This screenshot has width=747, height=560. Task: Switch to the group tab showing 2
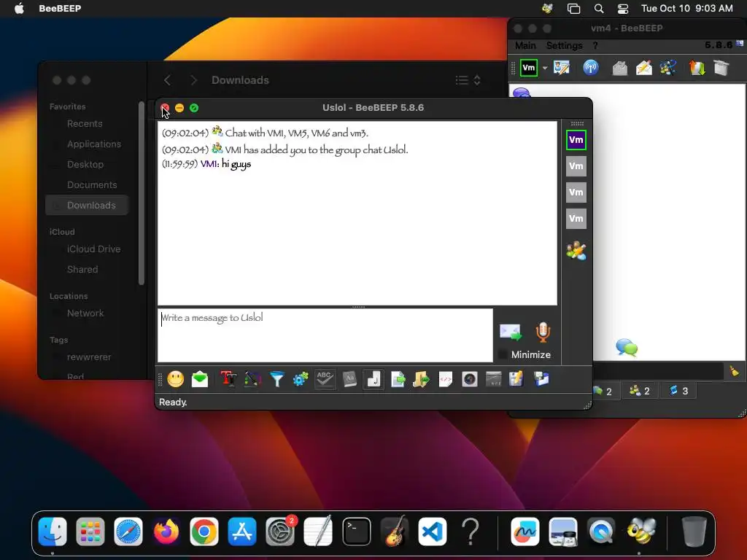click(640, 391)
